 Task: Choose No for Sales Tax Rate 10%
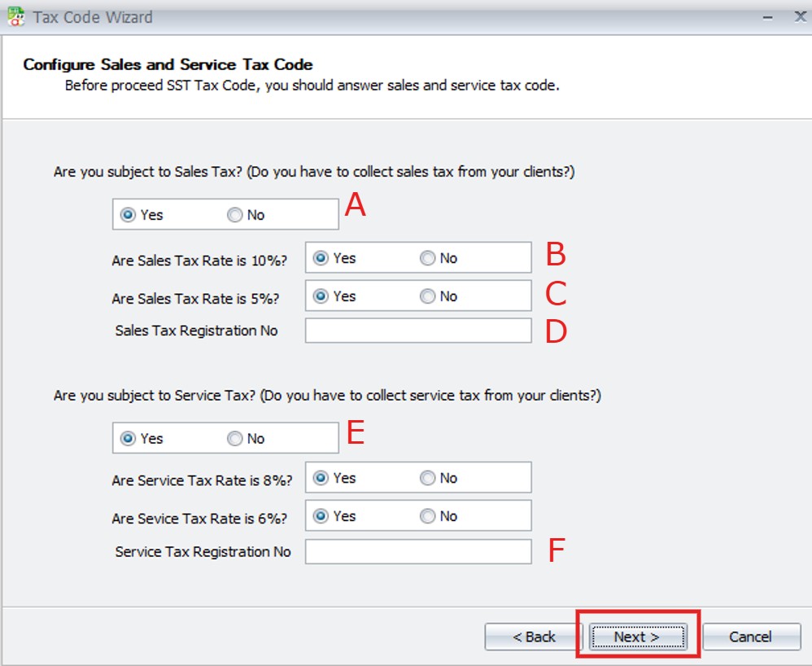[x=428, y=258]
